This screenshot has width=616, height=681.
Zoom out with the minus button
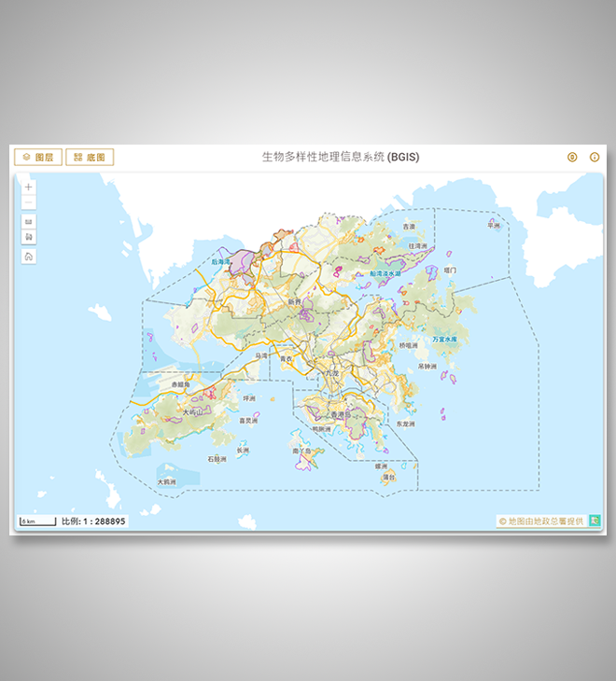pyautogui.click(x=29, y=202)
